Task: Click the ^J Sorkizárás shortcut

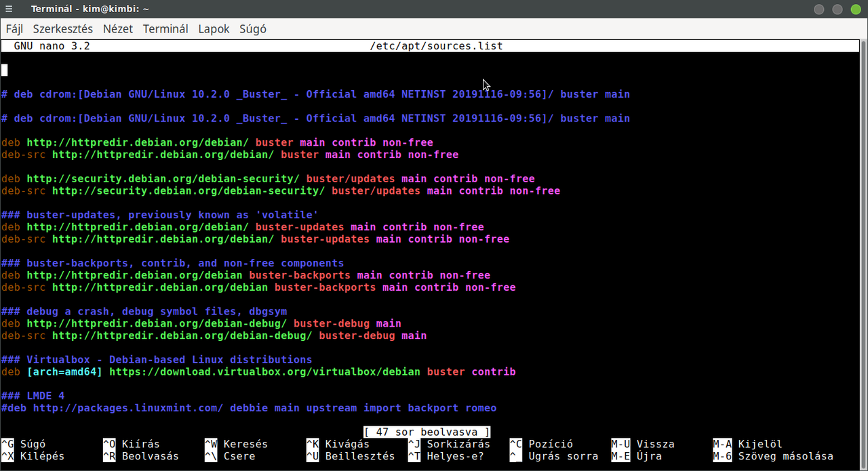Action: 449,444
